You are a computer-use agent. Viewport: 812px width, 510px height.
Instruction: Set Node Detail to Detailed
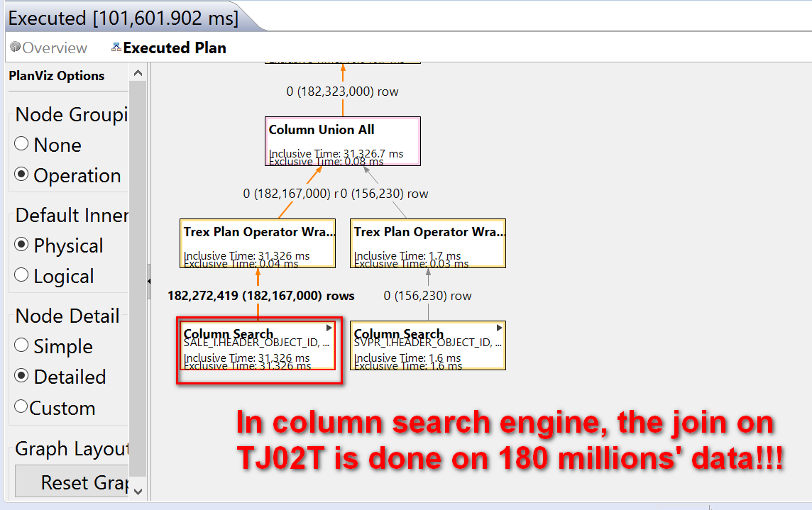coord(21,375)
